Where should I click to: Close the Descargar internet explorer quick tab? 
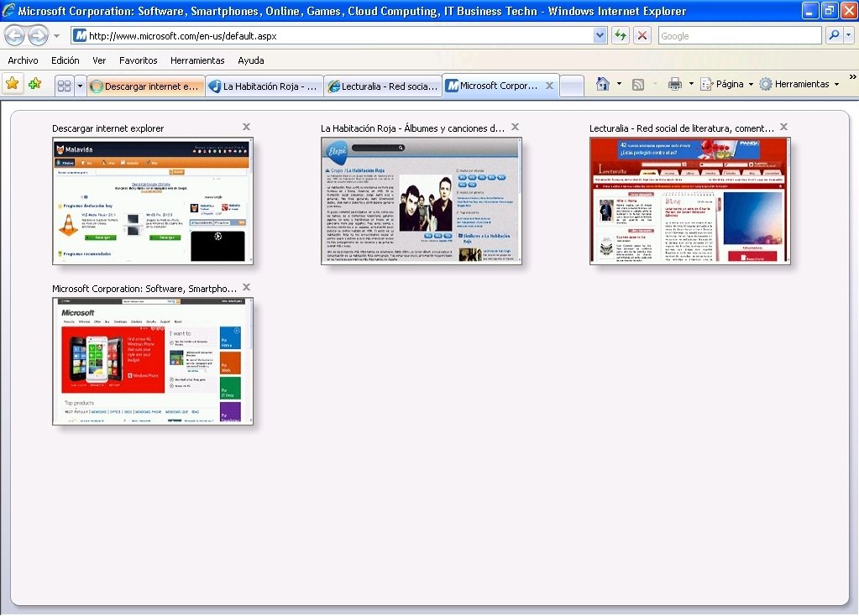click(247, 127)
